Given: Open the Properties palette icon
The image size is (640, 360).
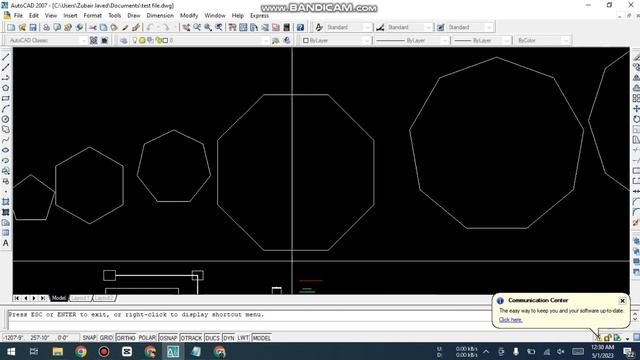Looking at the screenshot, I should point(232,27).
